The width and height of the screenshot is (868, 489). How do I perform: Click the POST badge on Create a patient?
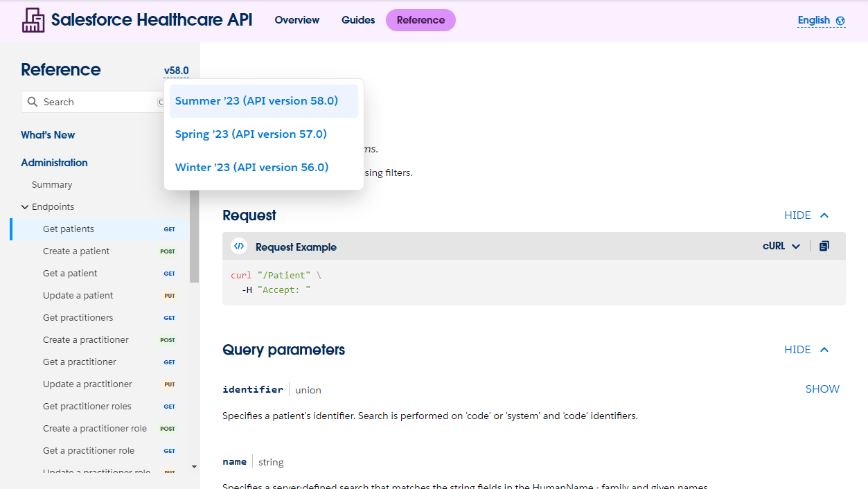(168, 251)
